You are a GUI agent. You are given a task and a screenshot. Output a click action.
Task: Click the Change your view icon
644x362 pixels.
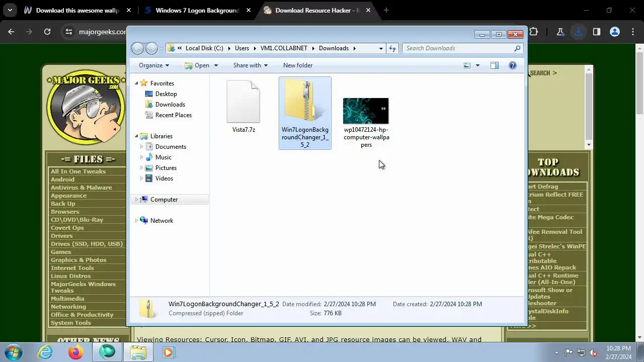tap(467, 65)
